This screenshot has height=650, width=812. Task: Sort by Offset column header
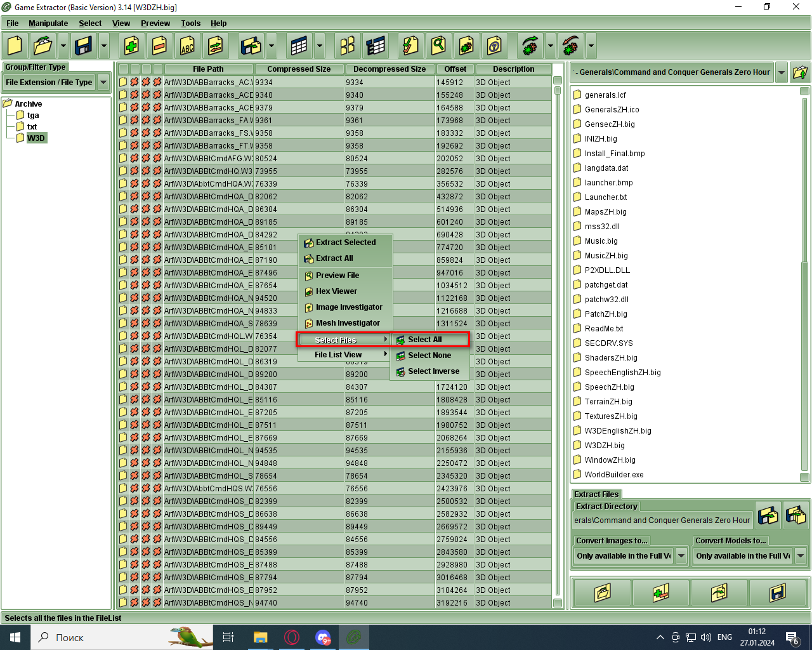pyautogui.click(x=455, y=69)
